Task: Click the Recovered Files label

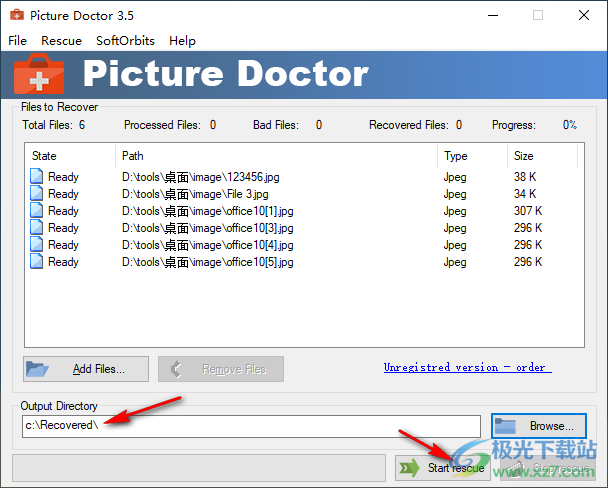Action: [x=409, y=125]
